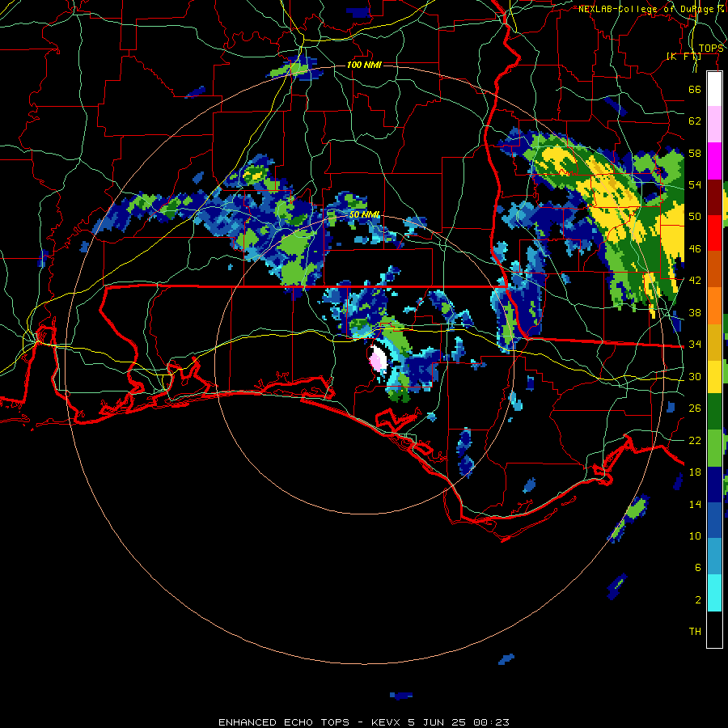Screen dimensions: 728x728
Task: Click the "50 NMI" range ring label
Action: pos(365,215)
